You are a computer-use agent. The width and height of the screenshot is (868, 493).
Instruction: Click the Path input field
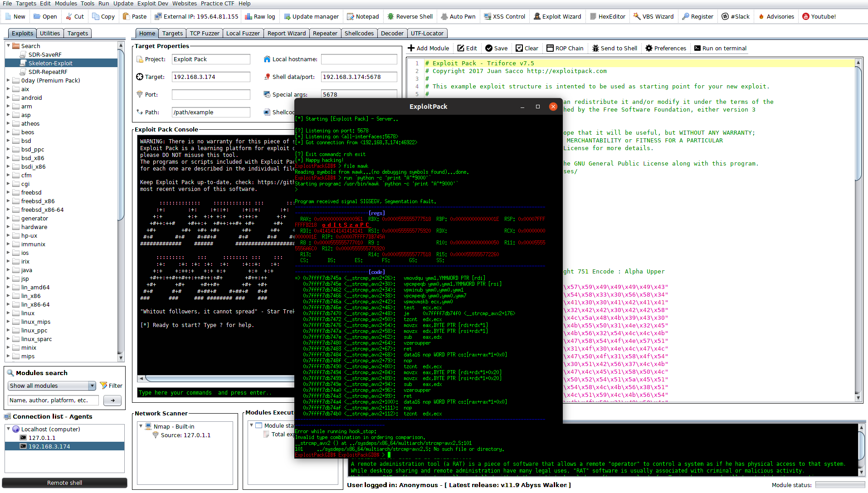click(x=211, y=112)
